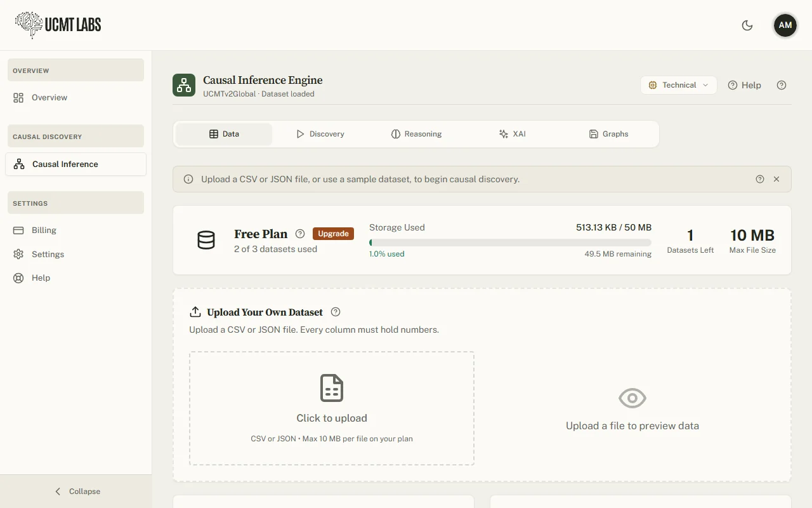The width and height of the screenshot is (812, 508).
Task: Click the "49.5 MB remaining" text
Action: click(618, 254)
